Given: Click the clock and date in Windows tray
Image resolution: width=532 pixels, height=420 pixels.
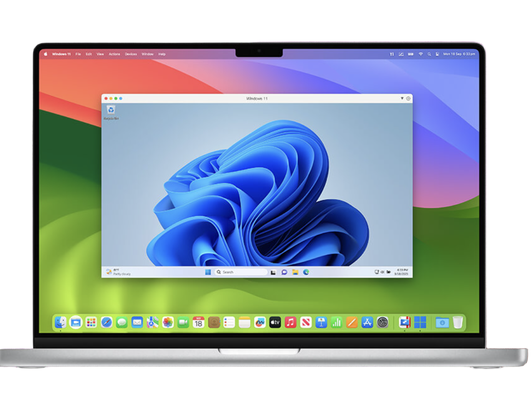Looking at the screenshot, I should 402,272.
